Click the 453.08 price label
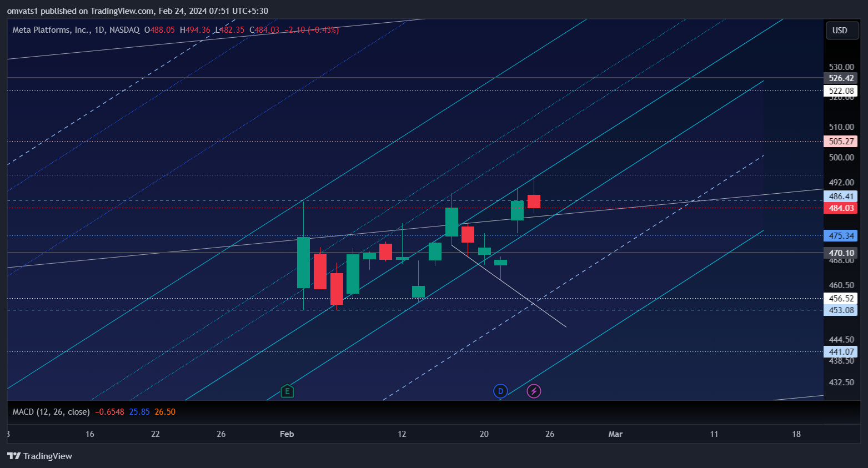868x468 pixels. pyautogui.click(x=841, y=310)
